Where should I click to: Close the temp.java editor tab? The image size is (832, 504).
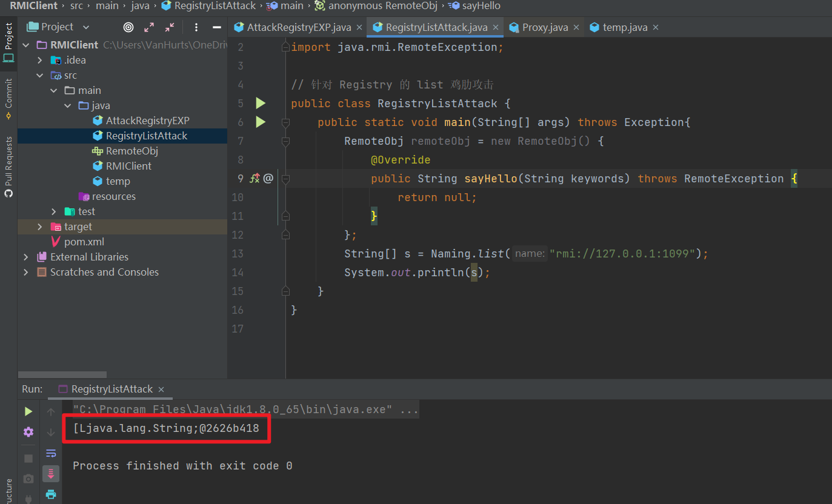[656, 27]
